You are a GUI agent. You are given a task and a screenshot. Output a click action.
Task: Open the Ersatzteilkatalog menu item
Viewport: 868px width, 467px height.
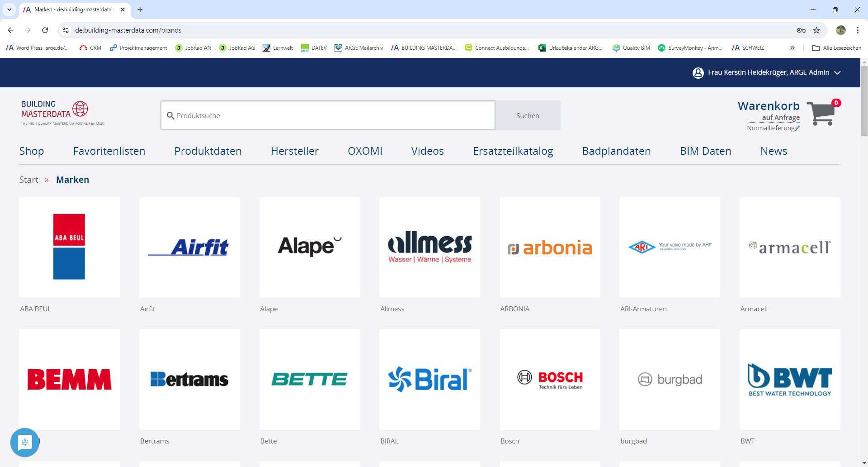pyautogui.click(x=513, y=151)
